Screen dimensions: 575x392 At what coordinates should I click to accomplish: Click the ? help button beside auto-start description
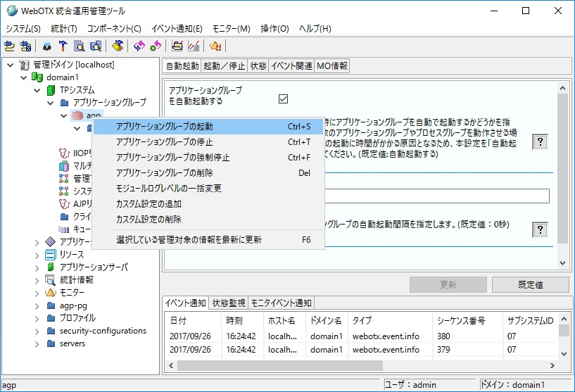pyautogui.click(x=540, y=142)
